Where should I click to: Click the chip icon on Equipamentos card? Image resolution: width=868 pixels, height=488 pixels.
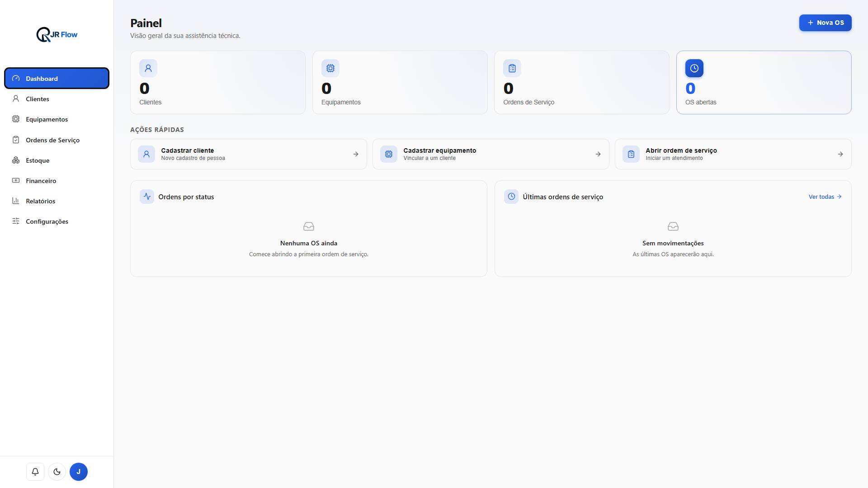(x=330, y=68)
